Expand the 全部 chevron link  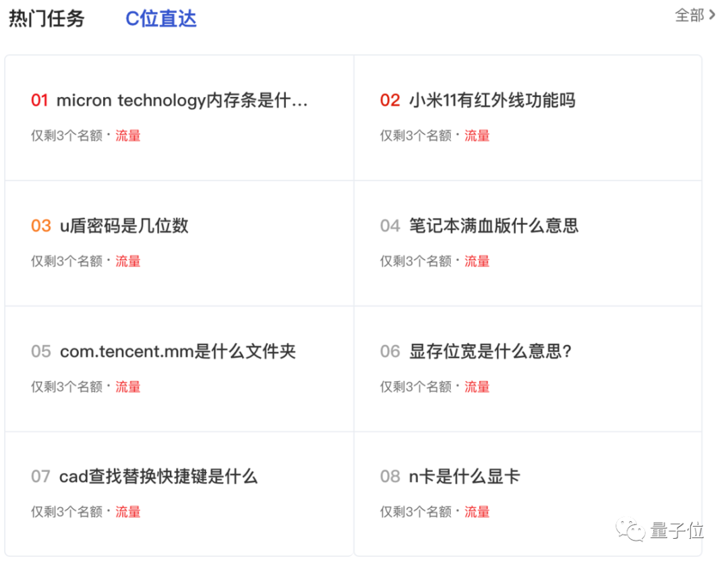click(x=695, y=15)
